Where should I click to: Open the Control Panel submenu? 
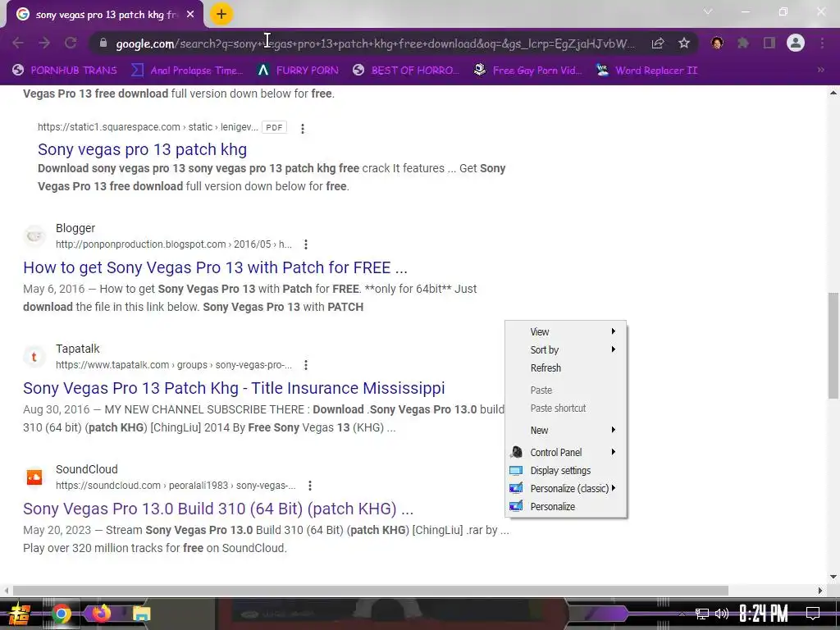coord(566,452)
